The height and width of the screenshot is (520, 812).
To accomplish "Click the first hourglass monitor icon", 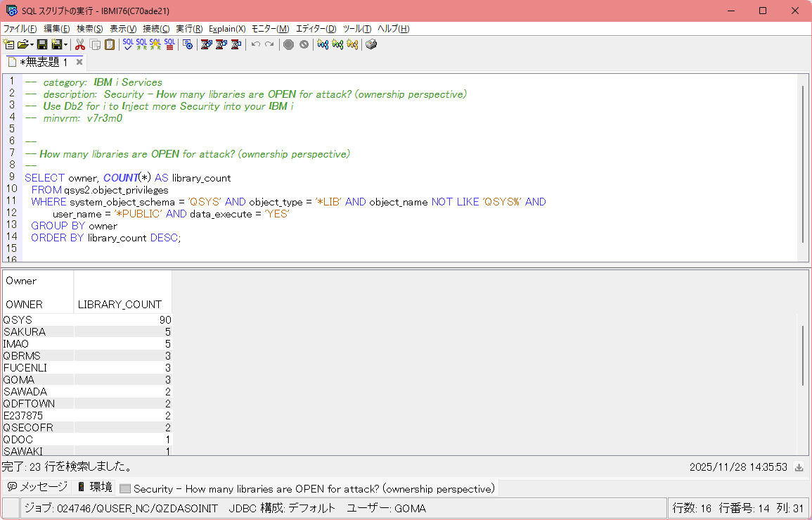I will 207,44.
